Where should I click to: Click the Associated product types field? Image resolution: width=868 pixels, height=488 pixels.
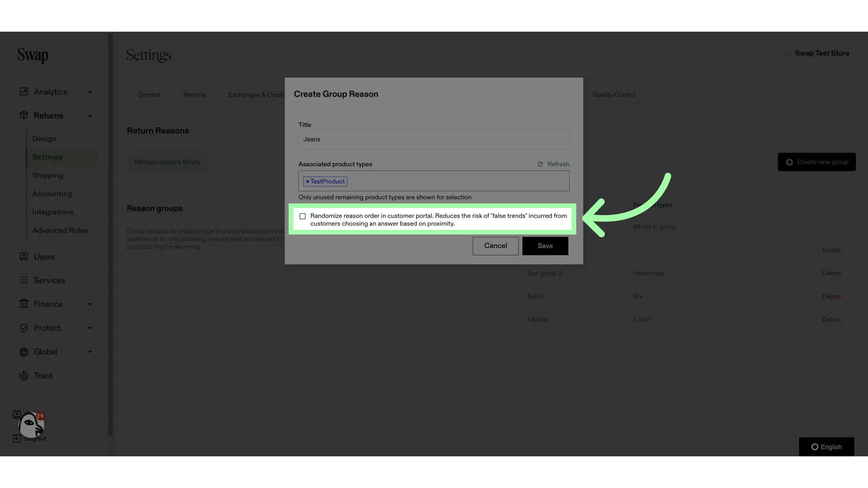434,181
